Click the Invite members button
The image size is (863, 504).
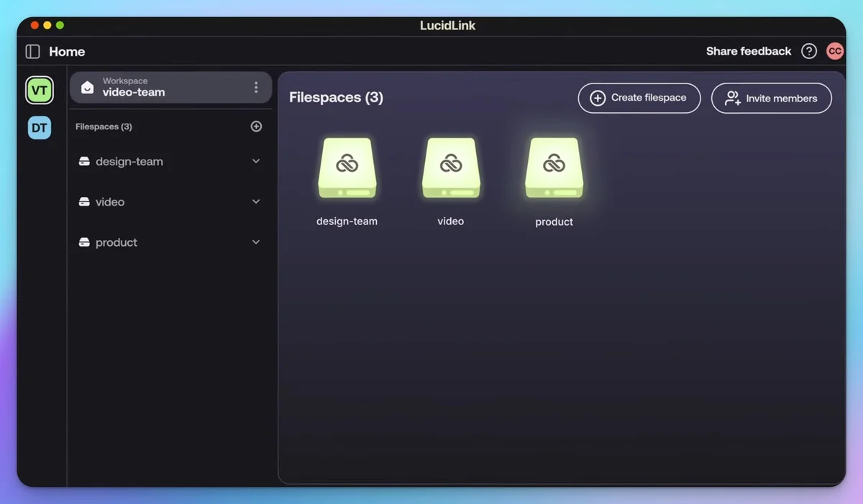[771, 98]
